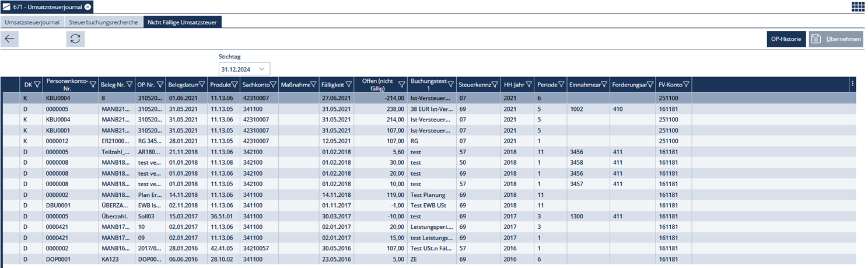Open filter on Fälligkeit column
This screenshot has height=268, width=868.
click(348, 85)
